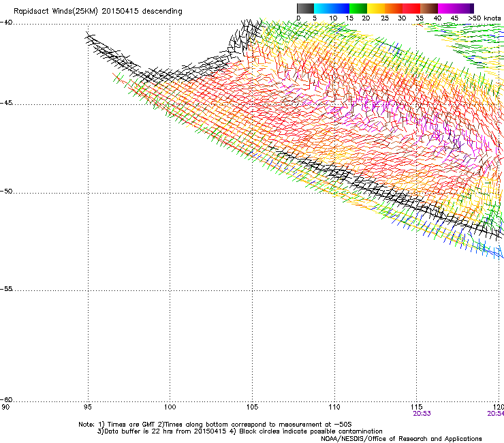504x443 pixels.
Task: Pick the red 30–35 knots legend swatch
Action: coord(411,8)
